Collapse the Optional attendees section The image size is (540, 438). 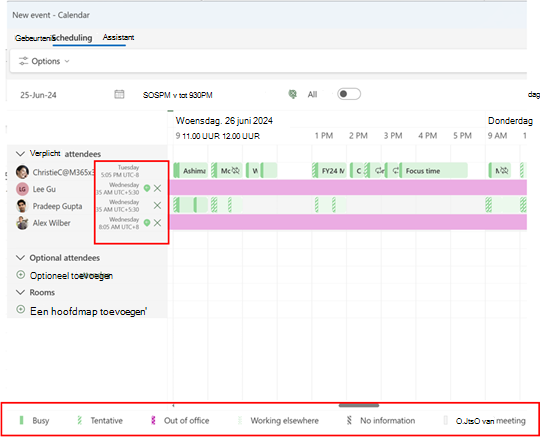[21, 258]
